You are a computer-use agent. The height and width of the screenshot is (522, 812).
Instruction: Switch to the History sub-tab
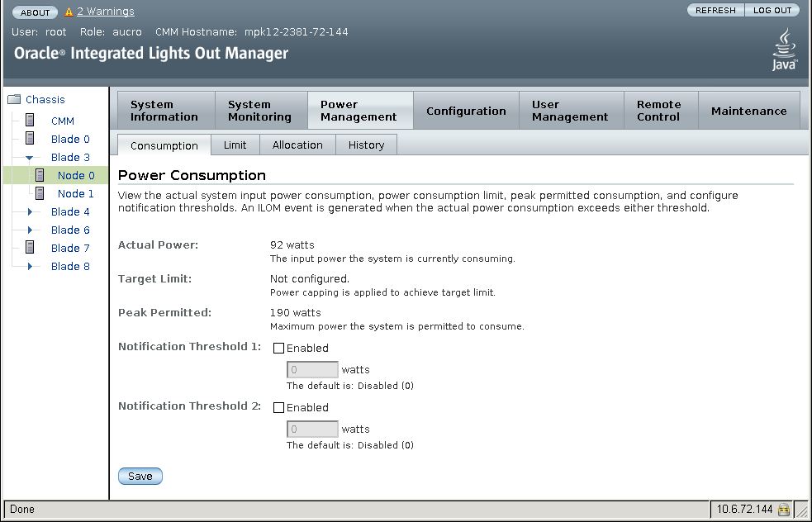coord(366,145)
